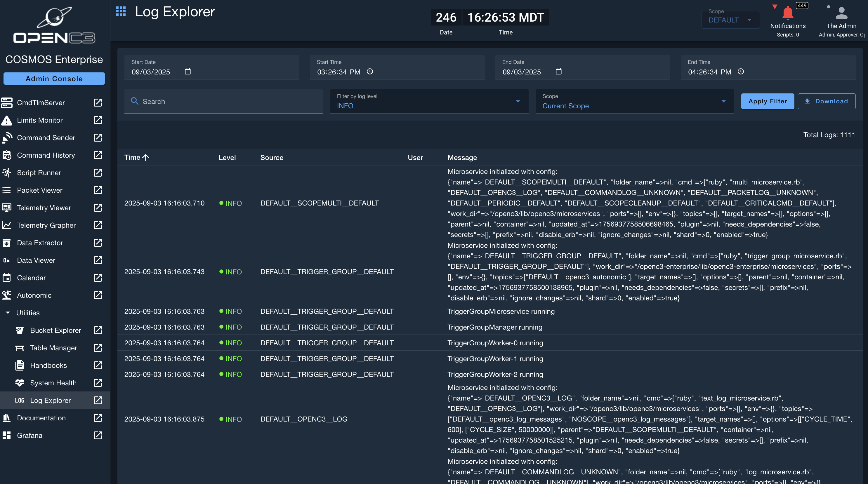Viewport: 868px width, 484px height.
Task: Open Data Viewer in new tab icon
Action: tap(98, 260)
